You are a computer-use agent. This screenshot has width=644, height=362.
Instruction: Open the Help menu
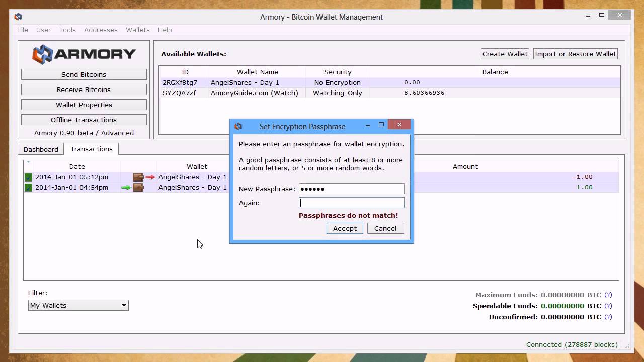click(165, 30)
